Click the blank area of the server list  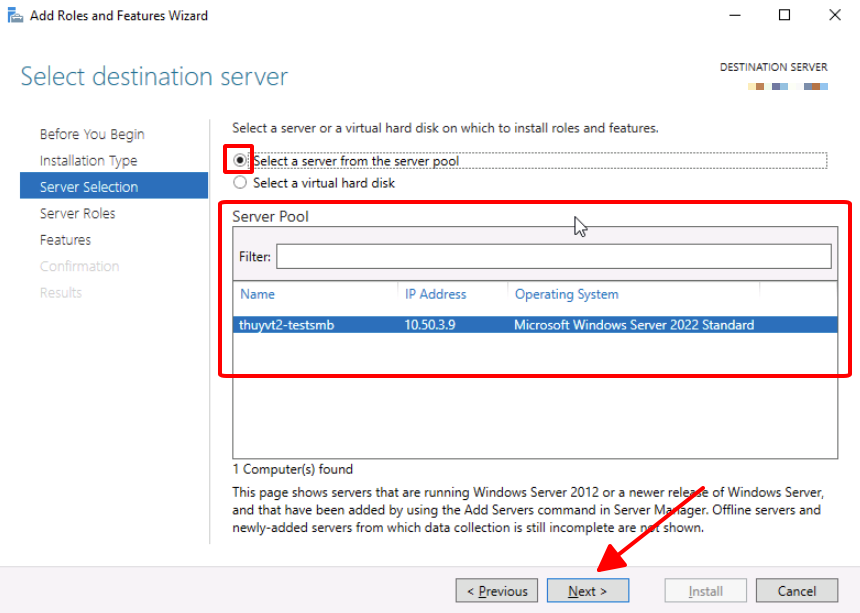534,400
